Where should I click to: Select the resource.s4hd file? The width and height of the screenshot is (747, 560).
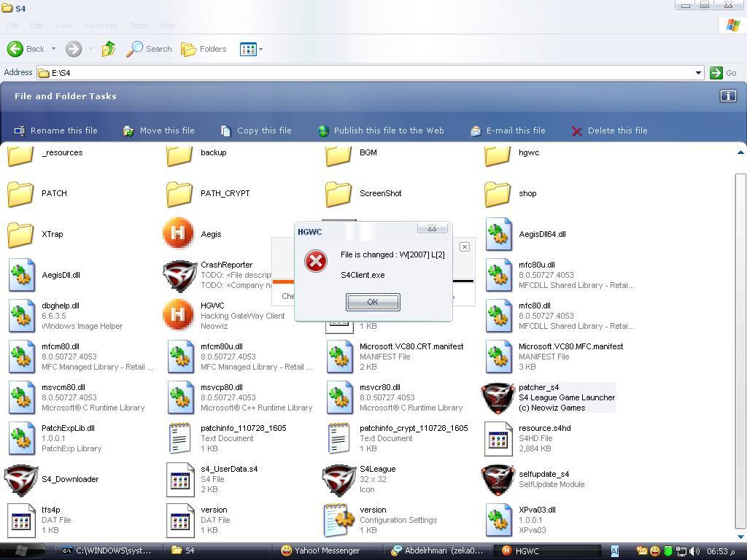point(528,438)
